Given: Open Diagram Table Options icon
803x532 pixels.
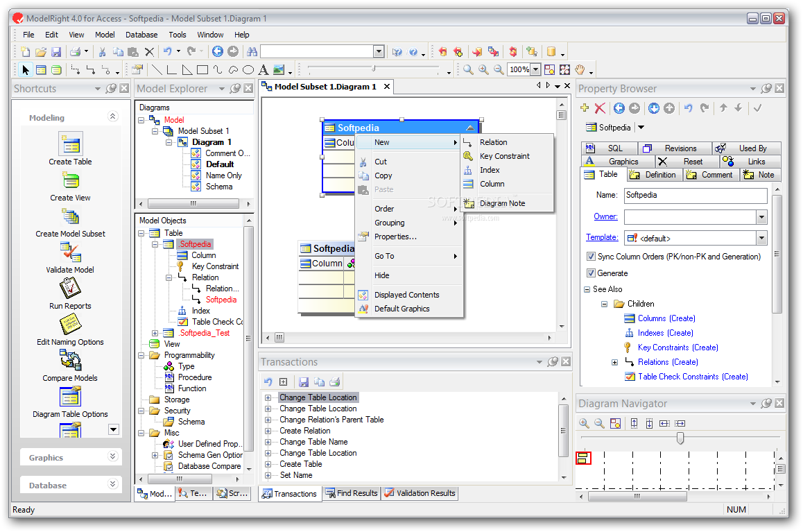Looking at the screenshot, I should tap(70, 397).
